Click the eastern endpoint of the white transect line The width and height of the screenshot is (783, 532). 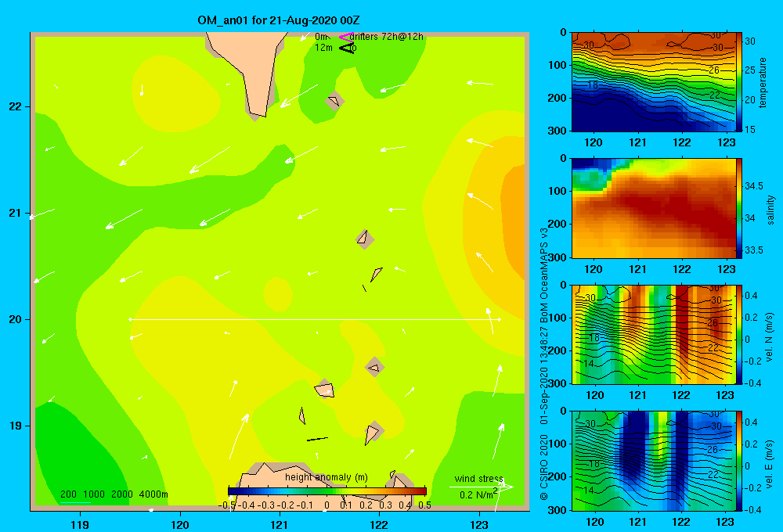point(499,319)
